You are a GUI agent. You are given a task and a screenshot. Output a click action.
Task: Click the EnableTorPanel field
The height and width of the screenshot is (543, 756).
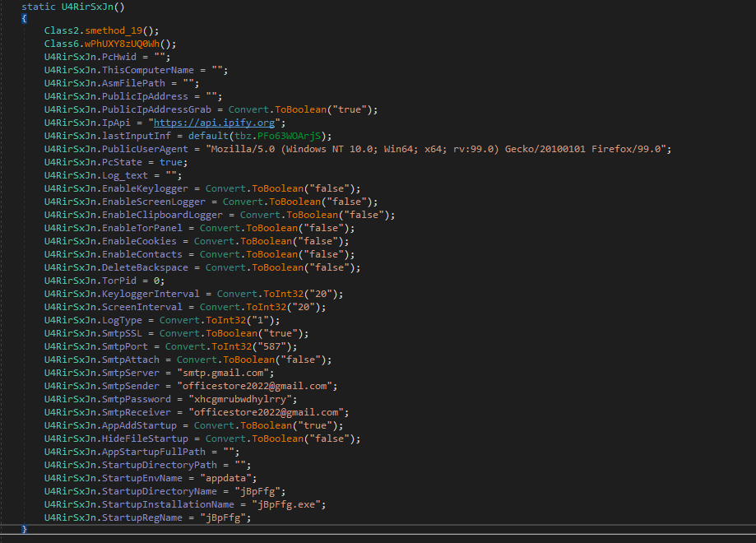point(142,228)
